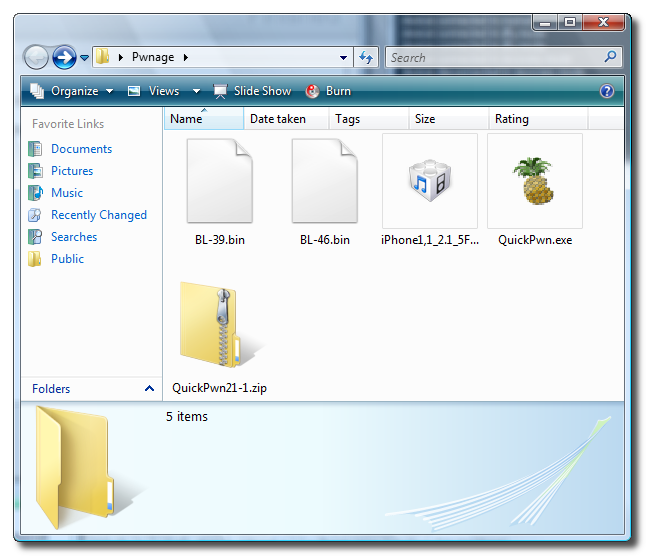Select the iPhone1,1_2.1 firmware file icon
This screenshot has width=646, height=556.
[x=429, y=181]
